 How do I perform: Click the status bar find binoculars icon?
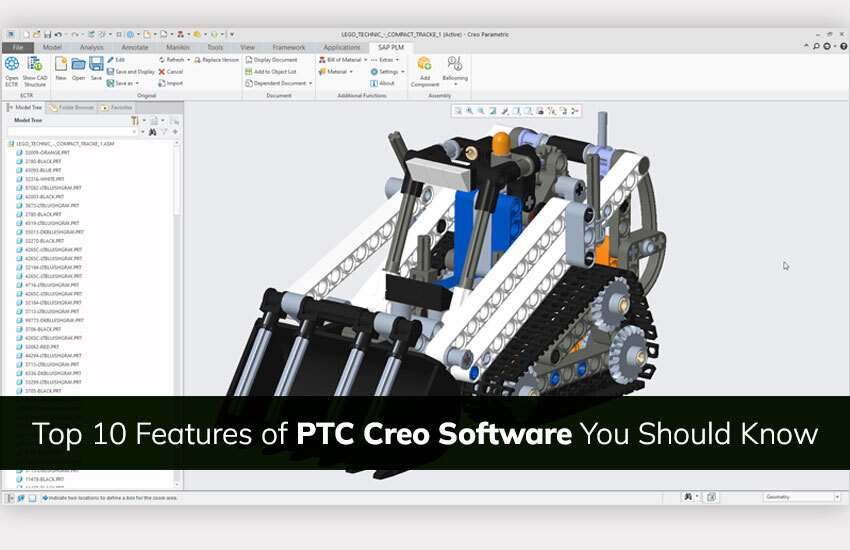point(688,496)
